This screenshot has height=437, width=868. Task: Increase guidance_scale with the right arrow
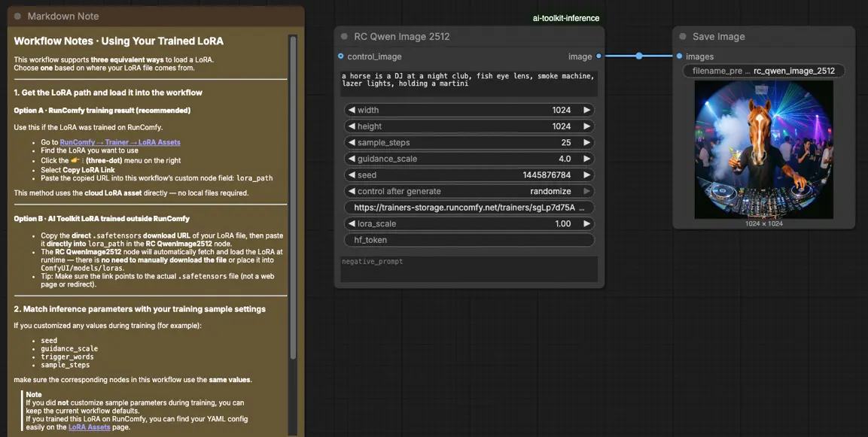click(586, 159)
